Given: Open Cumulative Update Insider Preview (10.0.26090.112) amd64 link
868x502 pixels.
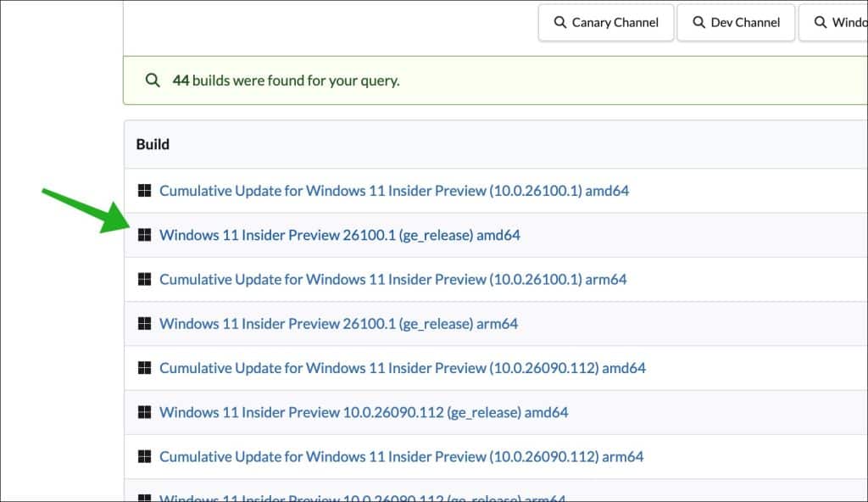Looking at the screenshot, I should (x=403, y=368).
